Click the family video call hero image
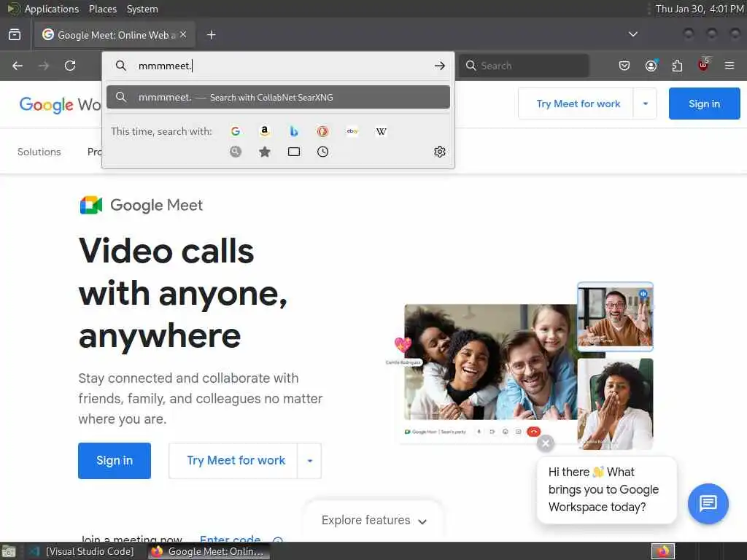The height and width of the screenshot is (560, 747). 491,362
